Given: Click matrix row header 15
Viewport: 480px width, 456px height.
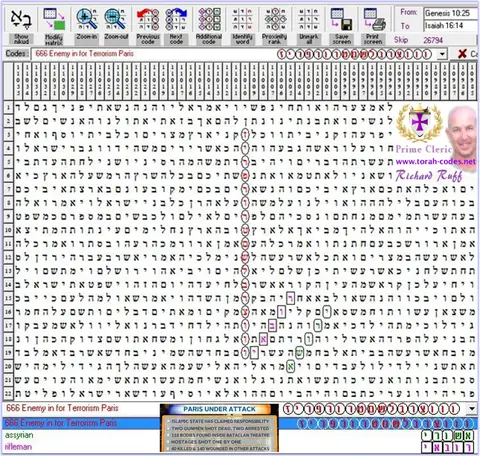Looking at the screenshot, I should click(8, 298).
